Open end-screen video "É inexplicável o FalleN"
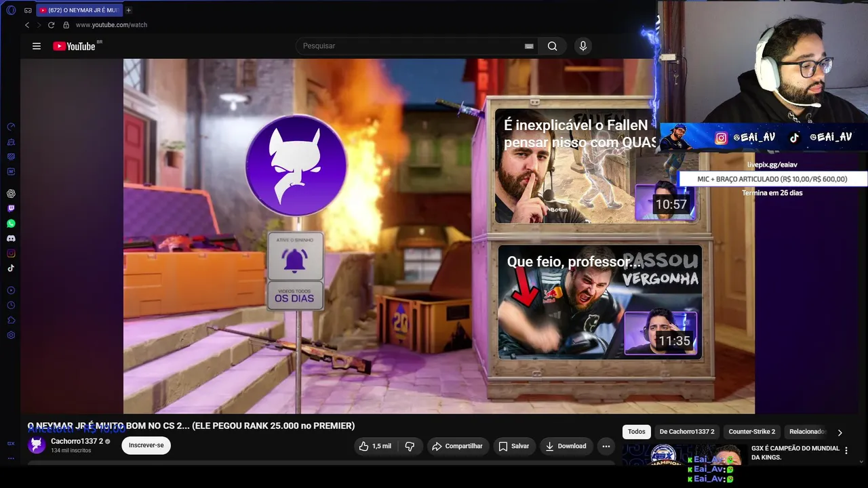 point(597,166)
